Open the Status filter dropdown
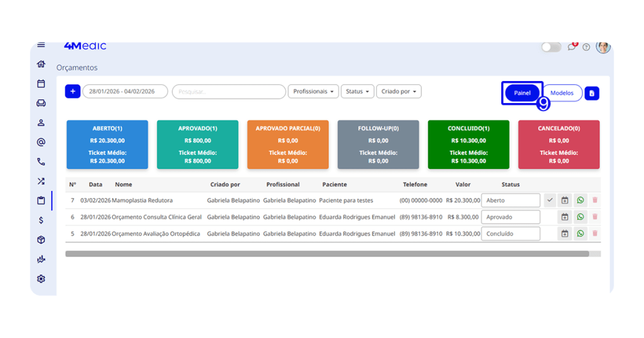The height and width of the screenshot is (338, 644). [358, 92]
